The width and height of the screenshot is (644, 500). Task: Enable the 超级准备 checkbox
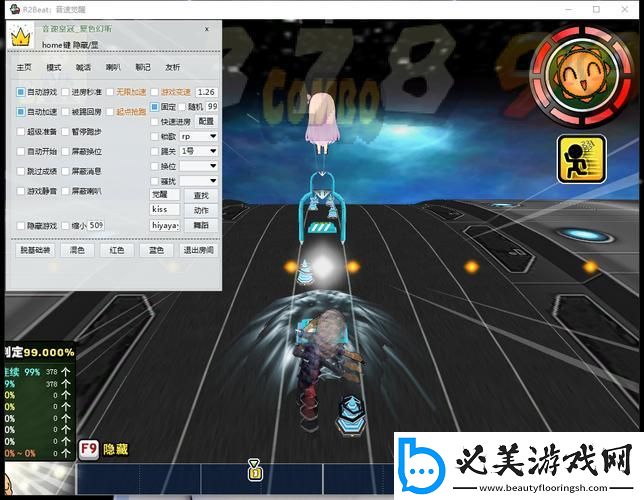pos(21,131)
